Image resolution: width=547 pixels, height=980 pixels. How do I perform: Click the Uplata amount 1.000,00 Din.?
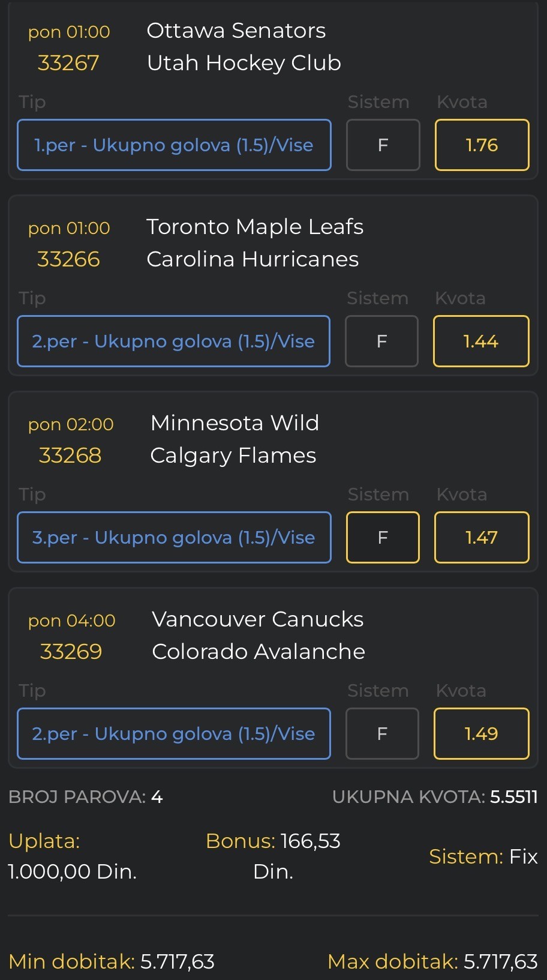tap(72, 871)
